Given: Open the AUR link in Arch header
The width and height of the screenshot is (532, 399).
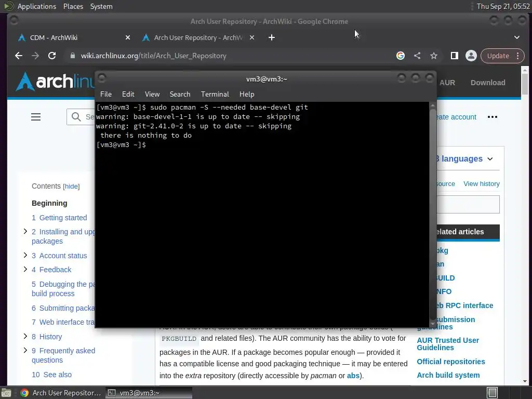Looking at the screenshot, I should tap(447, 83).
